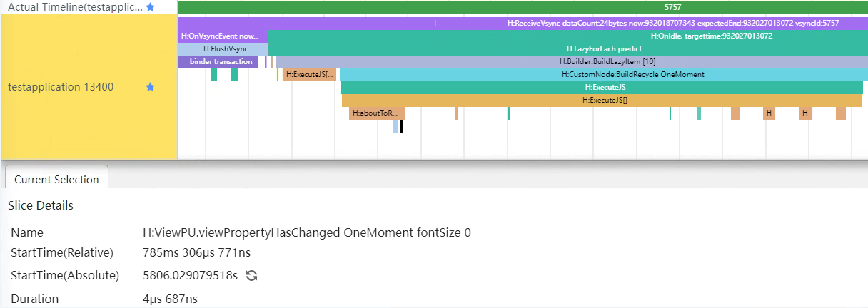Select the H:Builder:BuildLazyItem [10] slice

(567, 61)
